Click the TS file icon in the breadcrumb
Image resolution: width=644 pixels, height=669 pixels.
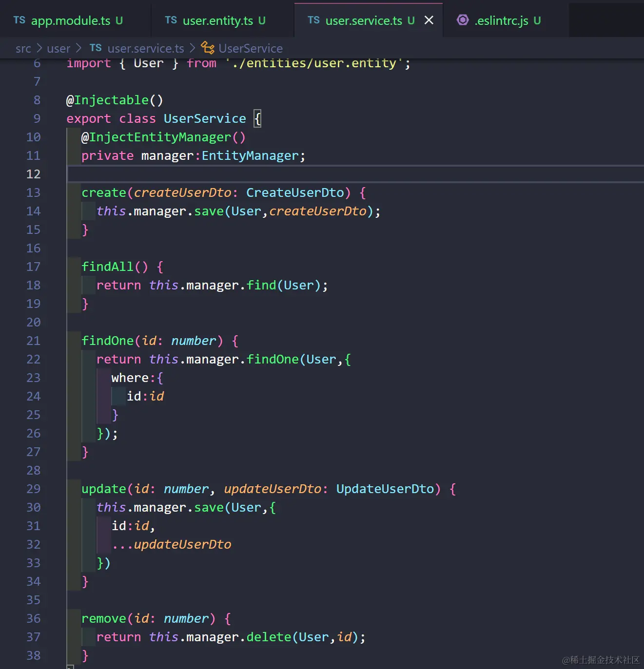pos(96,48)
